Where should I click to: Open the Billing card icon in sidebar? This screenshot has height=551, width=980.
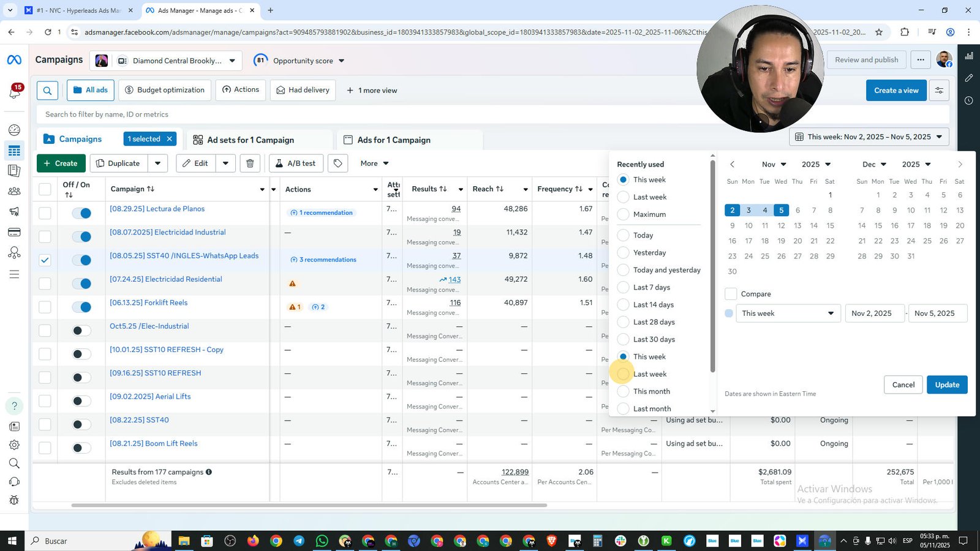coord(14,232)
